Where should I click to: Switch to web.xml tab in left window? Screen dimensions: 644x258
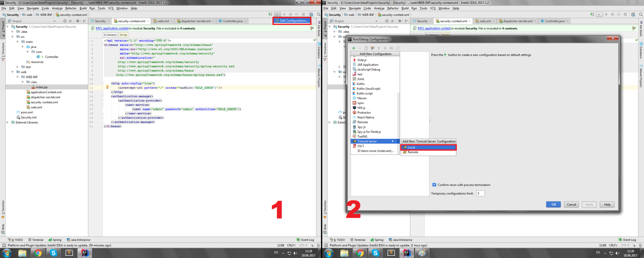click(x=163, y=21)
